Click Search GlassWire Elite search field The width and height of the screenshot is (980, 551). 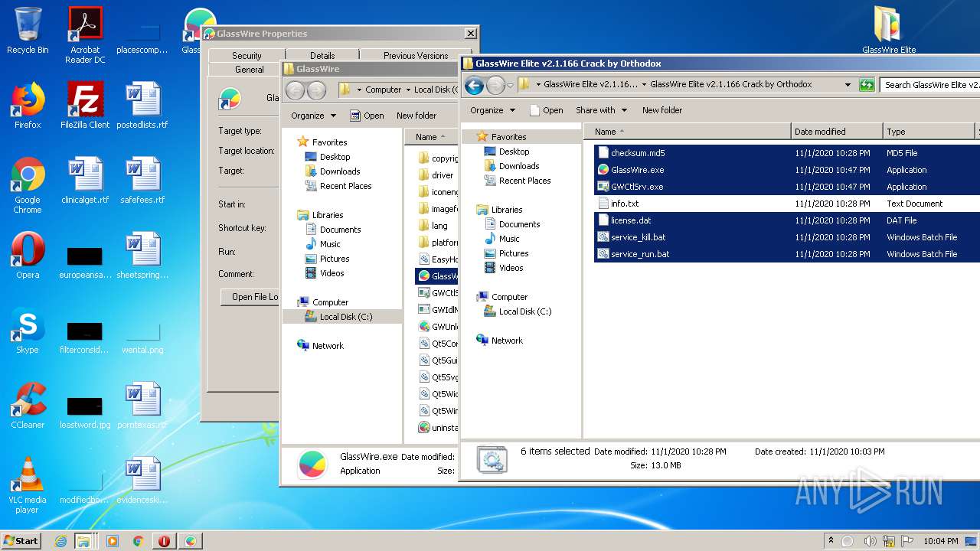coord(929,85)
